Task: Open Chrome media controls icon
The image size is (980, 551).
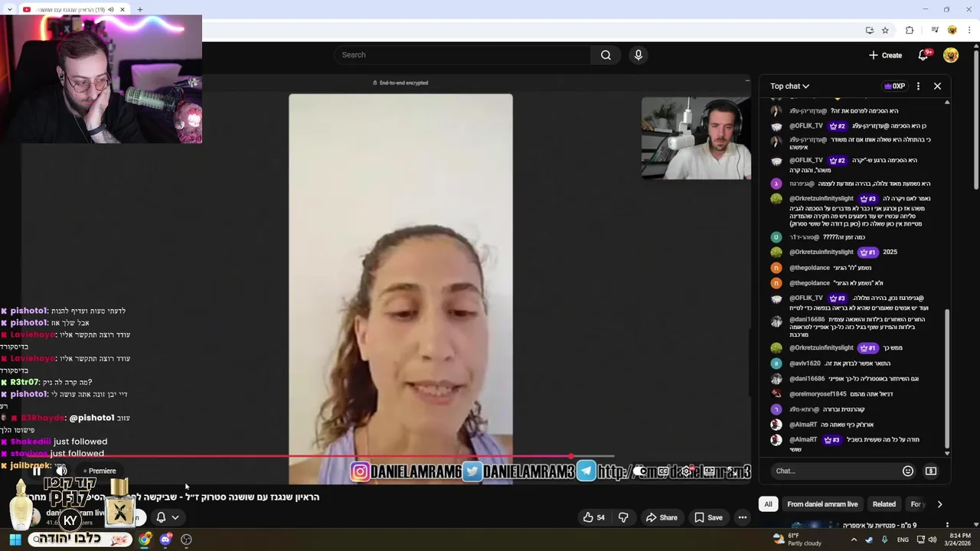Action: pos(935,30)
